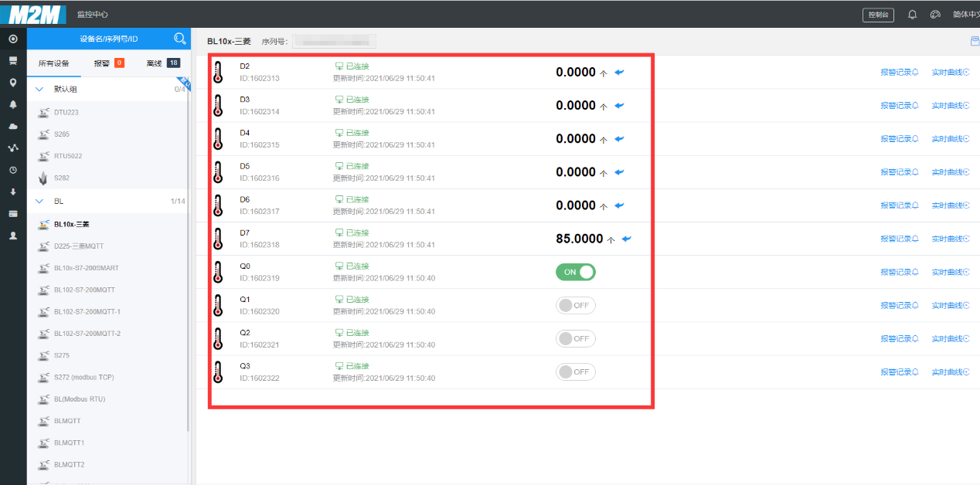Click the blue send arrow for D3
Image resolution: width=980 pixels, height=485 pixels.
[619, 106]
